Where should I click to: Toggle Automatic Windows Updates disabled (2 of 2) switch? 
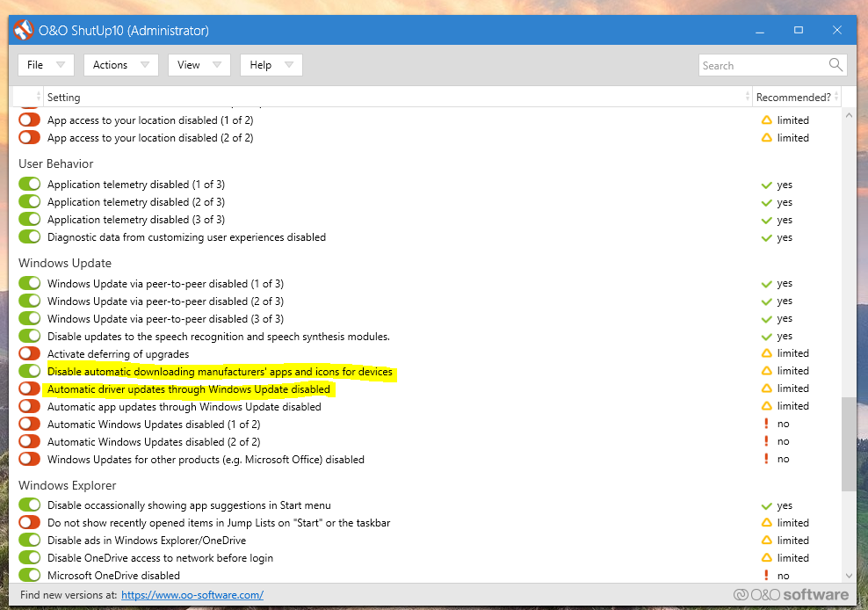tap(29, 441)
